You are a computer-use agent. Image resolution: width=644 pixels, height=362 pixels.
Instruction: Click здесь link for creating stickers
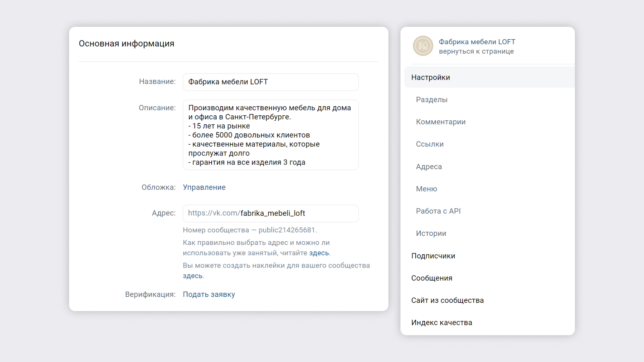coord(193,276)
